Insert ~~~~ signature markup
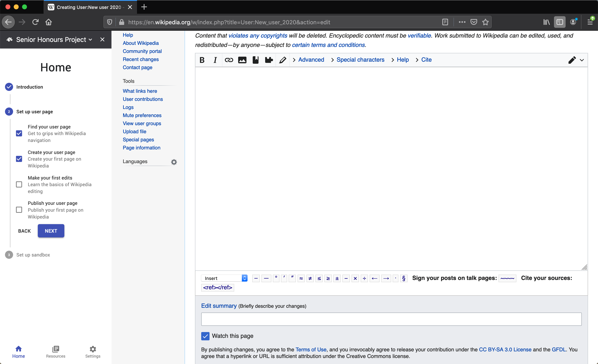Image resolution: width=598 pixels, height=364 pixels. pyautogui.click(x=507, y=278)
